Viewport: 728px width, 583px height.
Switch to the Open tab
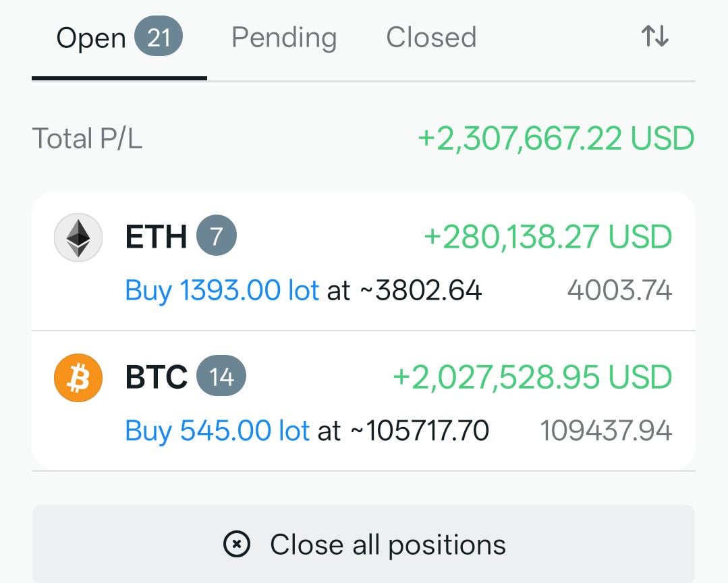click(91, 38)
